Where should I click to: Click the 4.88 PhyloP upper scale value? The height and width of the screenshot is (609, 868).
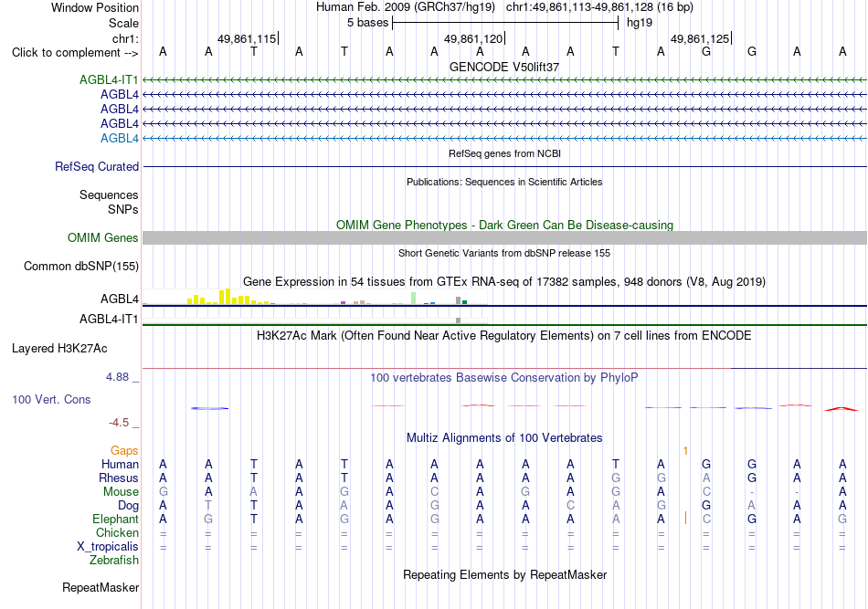(x=117, y=377)
